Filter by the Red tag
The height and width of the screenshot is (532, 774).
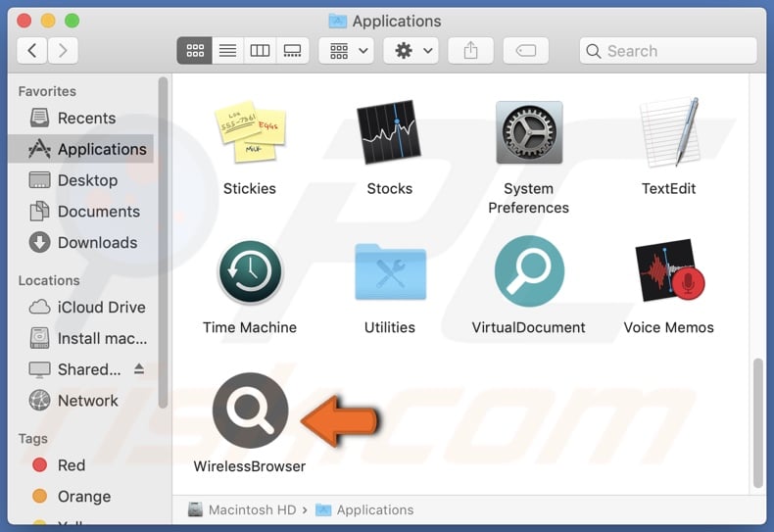click(81, 464)
